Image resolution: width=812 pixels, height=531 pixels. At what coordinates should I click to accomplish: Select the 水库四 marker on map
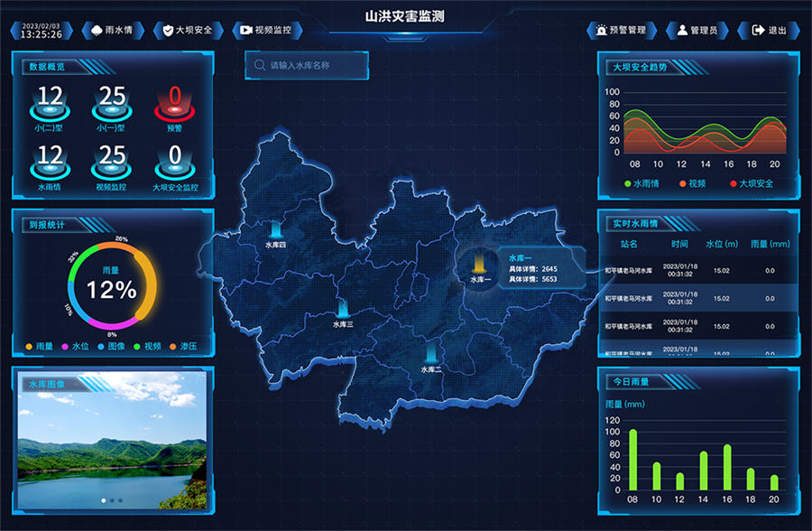275,231
